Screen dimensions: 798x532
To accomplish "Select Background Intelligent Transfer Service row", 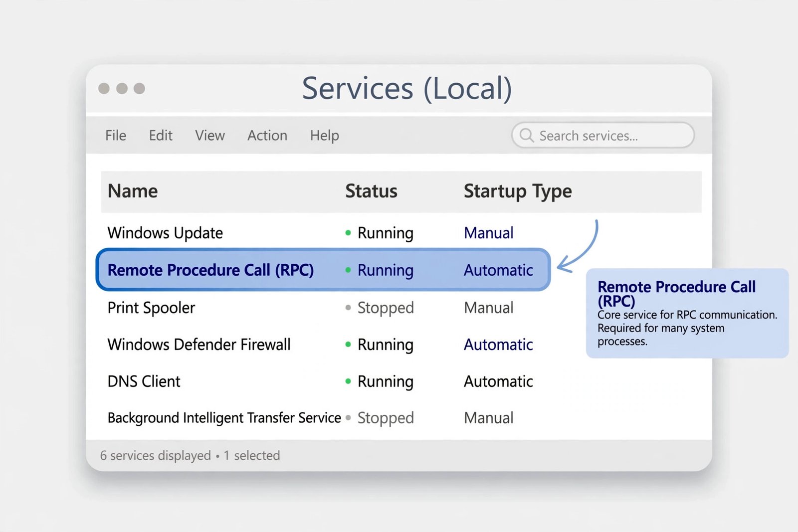I will [x=224, y=418].
